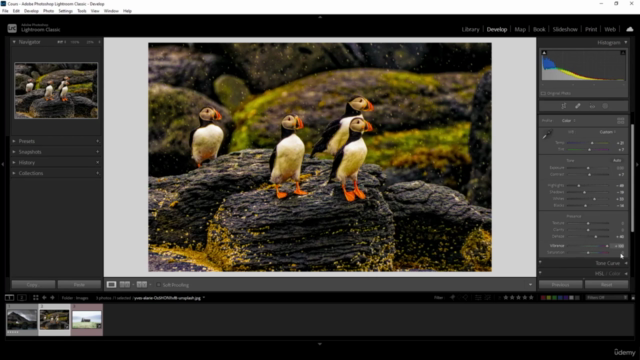Select the Before/After view icon
This screenshot has width=640, height=360.
[x=142, y=284]
